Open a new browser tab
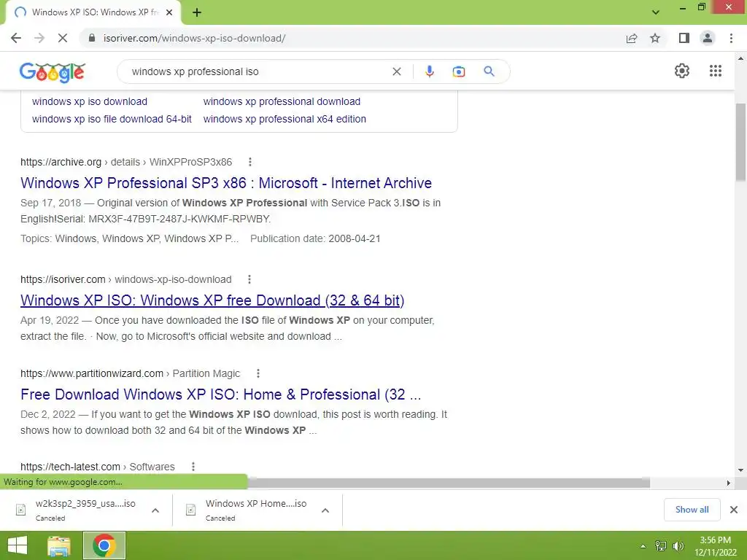Viewport: 747px width, 560px height. click(197, 12)
